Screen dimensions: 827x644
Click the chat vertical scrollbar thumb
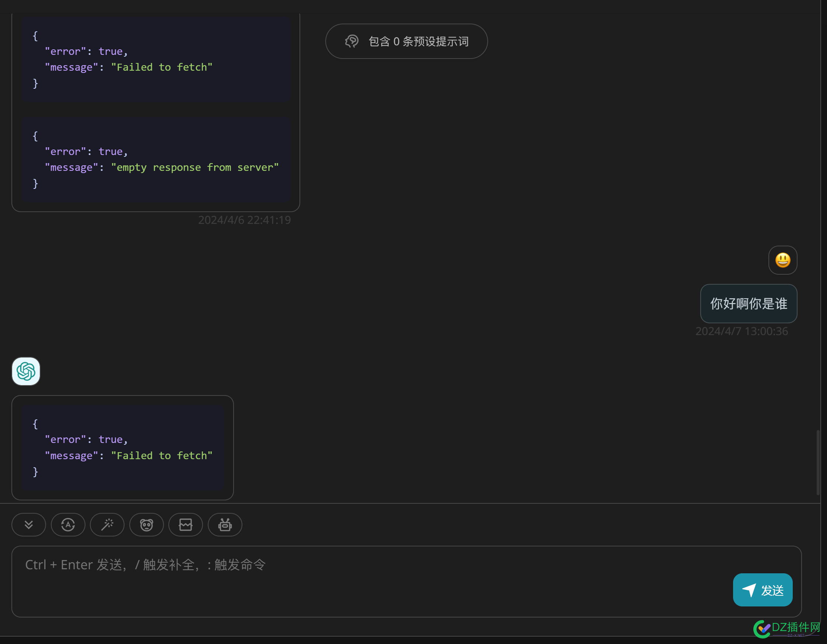point(818,462)
